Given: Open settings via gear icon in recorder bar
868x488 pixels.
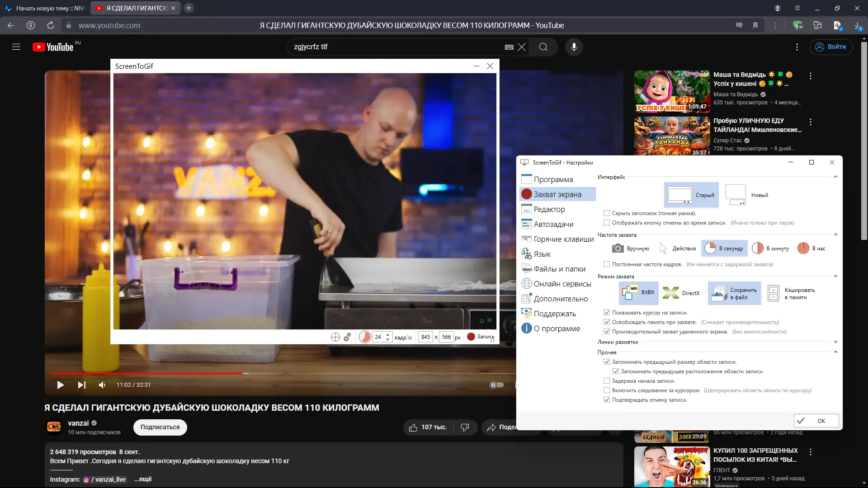Looking at the screenshot, I should 347,337.
